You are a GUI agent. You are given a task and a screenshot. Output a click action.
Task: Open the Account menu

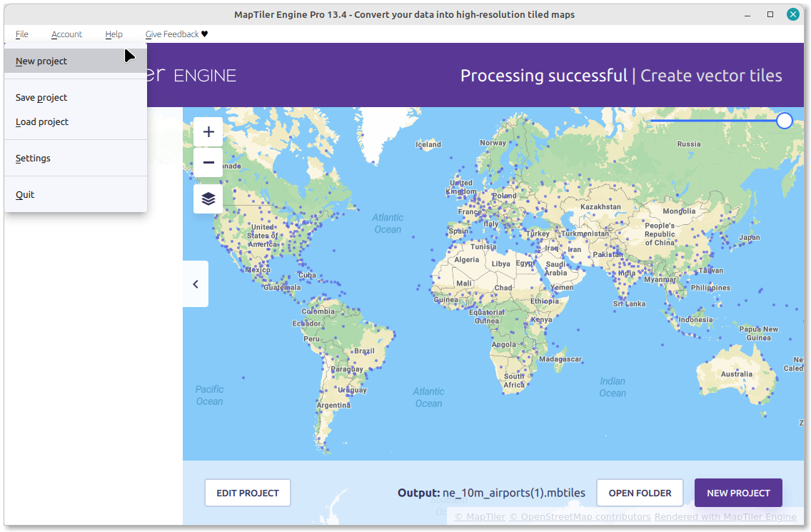(x=66, y=34)
